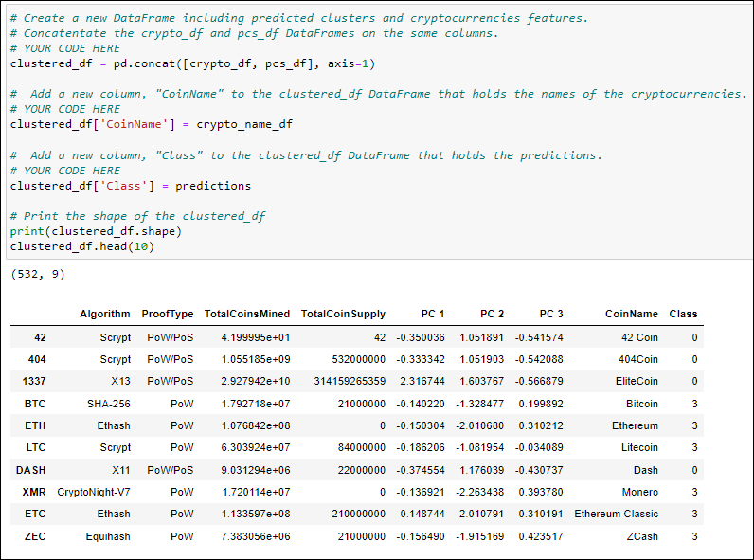The width and height of the screenshot is (754, 560).
Task: Click the clustered_df.head(10) line
Action: pos(81,246)
